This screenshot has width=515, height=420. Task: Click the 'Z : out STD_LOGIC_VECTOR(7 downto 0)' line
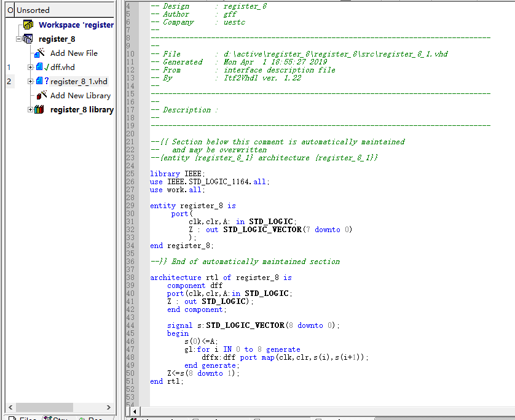[x=270, y=230]
